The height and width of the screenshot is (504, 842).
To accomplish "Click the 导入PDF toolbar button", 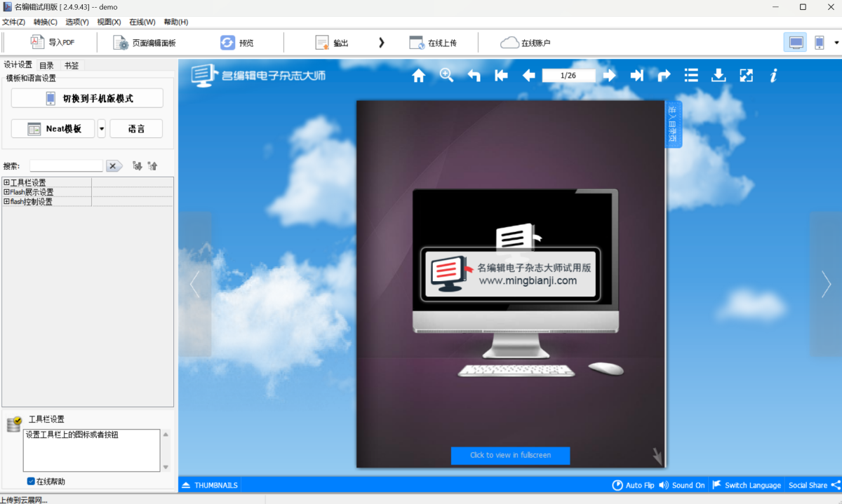I will point(53,43).
